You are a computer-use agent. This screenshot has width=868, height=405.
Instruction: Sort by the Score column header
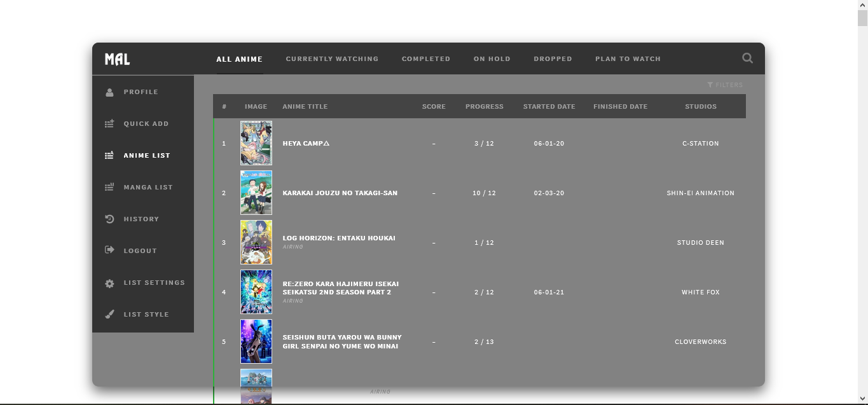tap(434, 107)
